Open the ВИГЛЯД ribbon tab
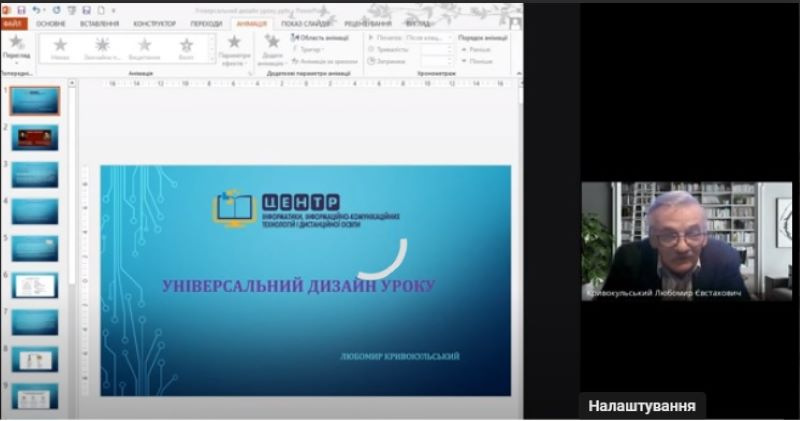This screenshot has height=421, width=800. click(x=418, y=23)
